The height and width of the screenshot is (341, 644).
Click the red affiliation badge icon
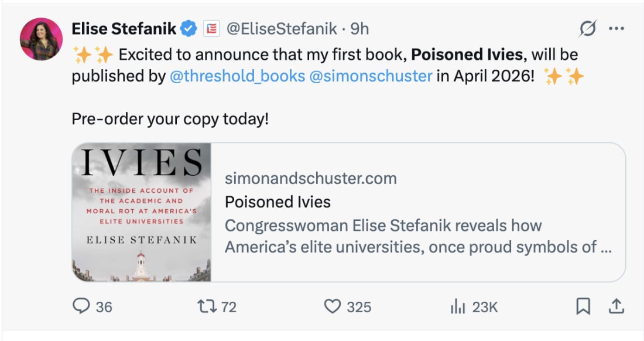(x=211, y=28)
